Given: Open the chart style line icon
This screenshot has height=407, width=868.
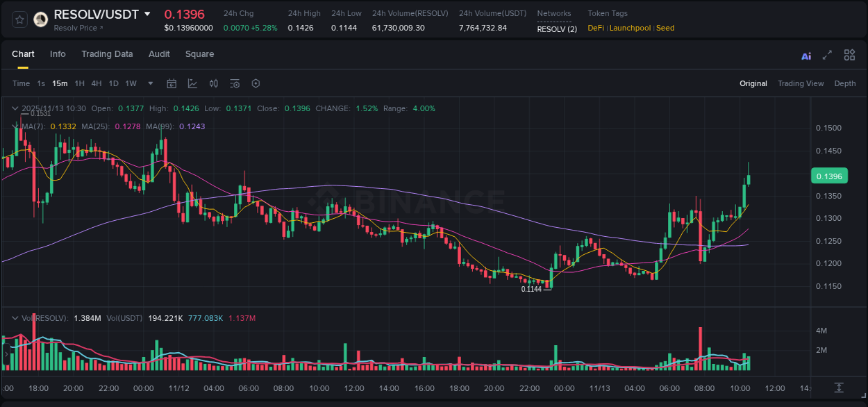Looking at the screenshot, I should pyautogui.click(x=192, y=83).
